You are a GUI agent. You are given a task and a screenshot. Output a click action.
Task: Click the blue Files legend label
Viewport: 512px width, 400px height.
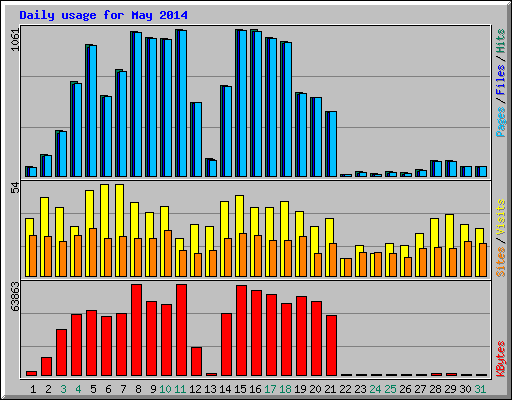[501, 79]
